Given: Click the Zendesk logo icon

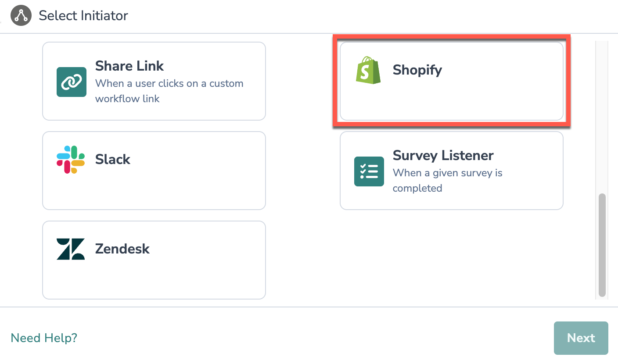Looking at the screenshot, I should click(71, 249).
